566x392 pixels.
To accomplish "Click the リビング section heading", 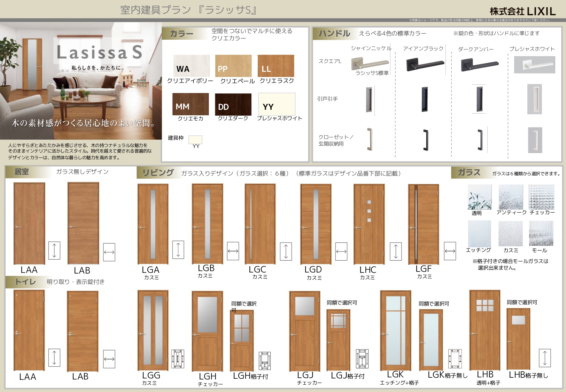I will 158,173.
